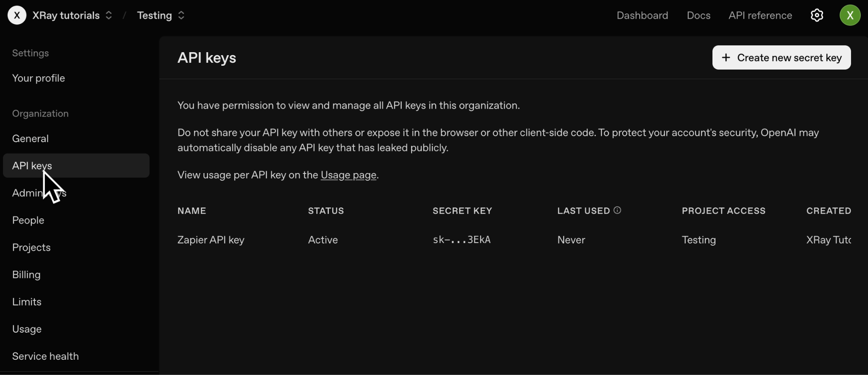The image size is (868, 375).
Task: Click the CREATED column header
Action: (x=829, y=211)
